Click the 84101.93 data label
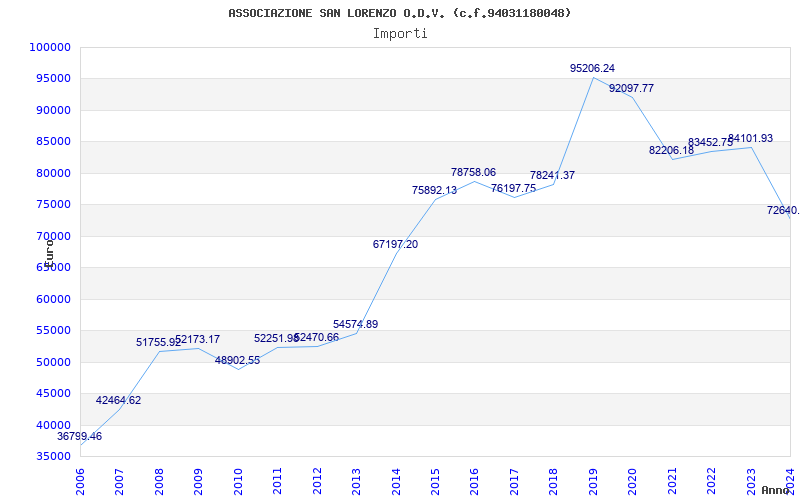The height and width of the screenshot is (500, 800). coord(751,138)
